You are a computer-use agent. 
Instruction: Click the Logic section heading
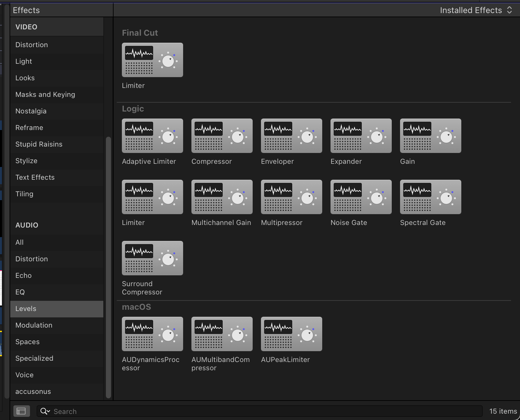click(133, 109)
